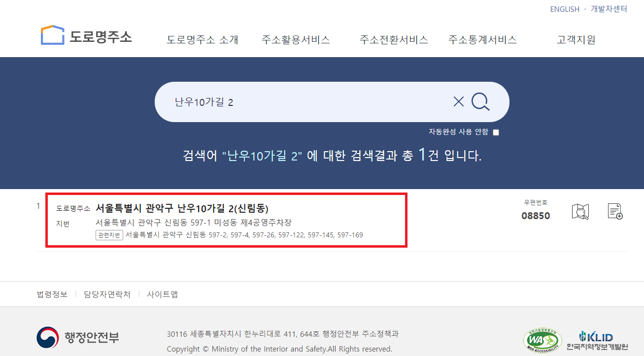Open 주소전환서비스 menu
Viewport: 644px width, 356px height.
pos(394,40)
